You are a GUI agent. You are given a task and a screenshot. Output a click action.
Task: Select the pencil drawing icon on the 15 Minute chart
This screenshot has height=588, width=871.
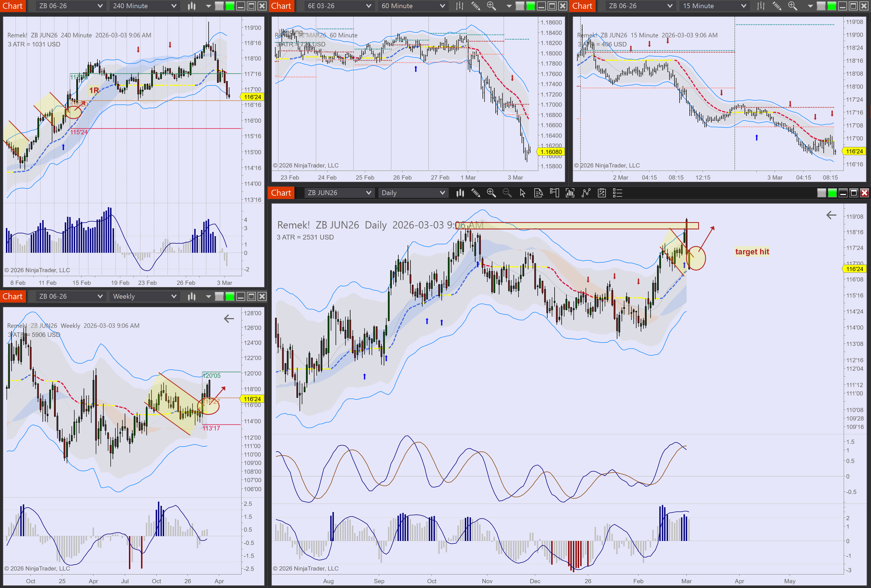point(777,6)
